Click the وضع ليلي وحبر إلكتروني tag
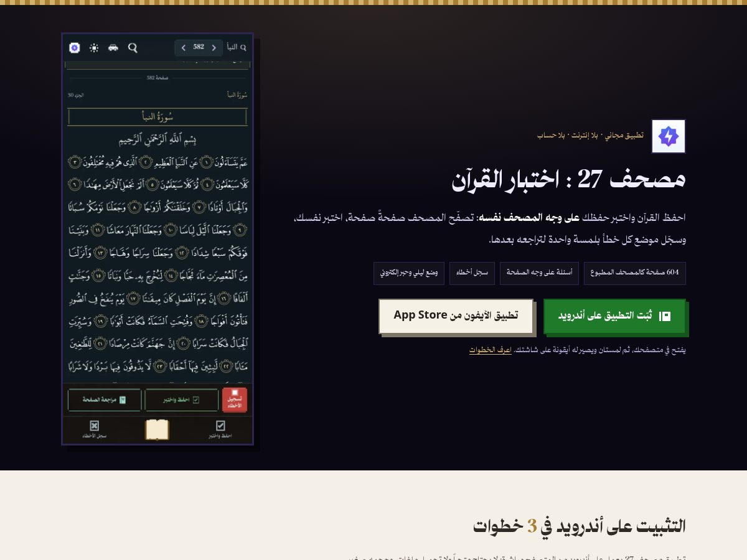747x560 pixels. (x=409, y=273)
